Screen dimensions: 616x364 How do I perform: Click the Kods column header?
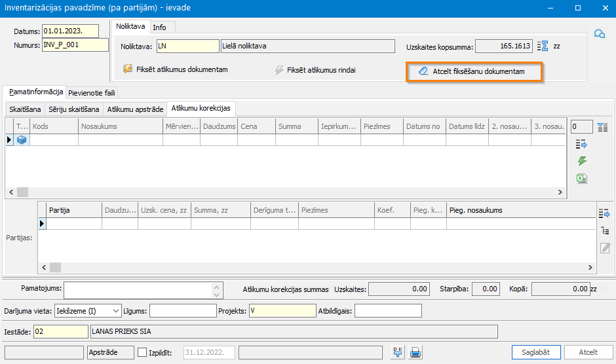tap(54, 126)
